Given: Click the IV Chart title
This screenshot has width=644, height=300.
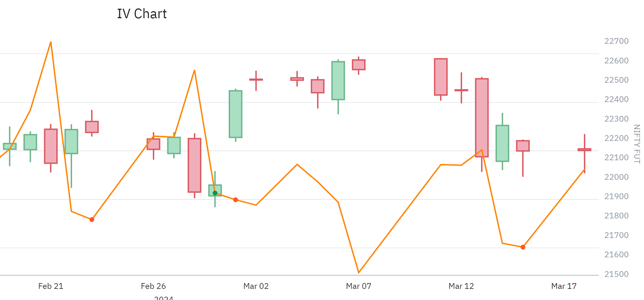Looking at the screenshot, I should 142,14.
